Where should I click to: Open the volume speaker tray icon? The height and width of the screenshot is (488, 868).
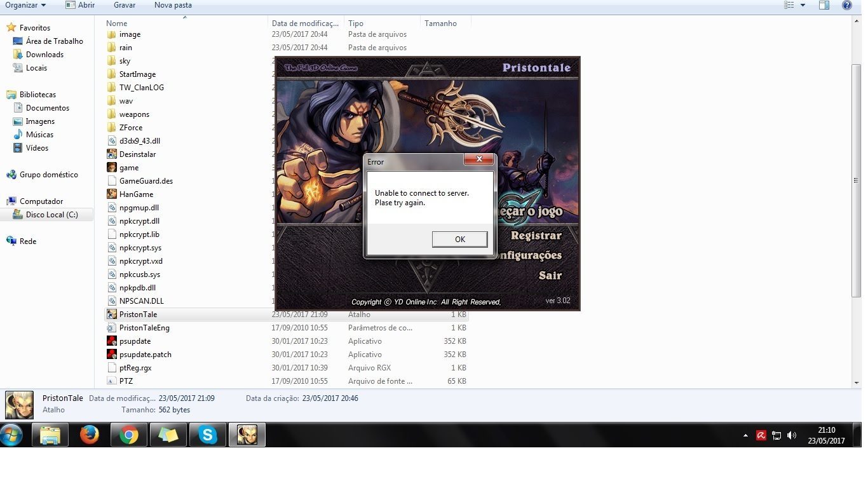(791, 436)
